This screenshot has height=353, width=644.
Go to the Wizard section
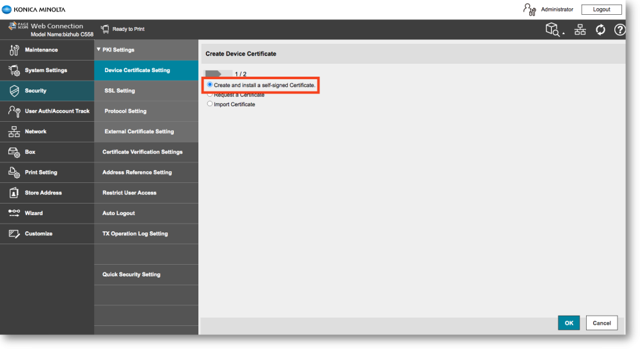(47, 213)
